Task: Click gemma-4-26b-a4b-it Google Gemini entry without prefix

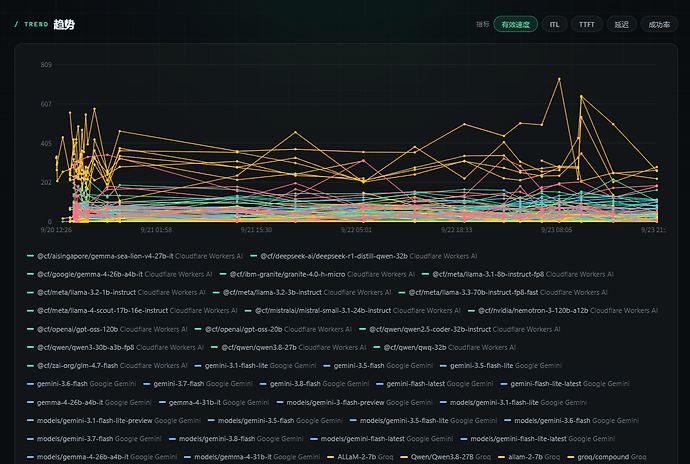Action: tap(89, 402)
